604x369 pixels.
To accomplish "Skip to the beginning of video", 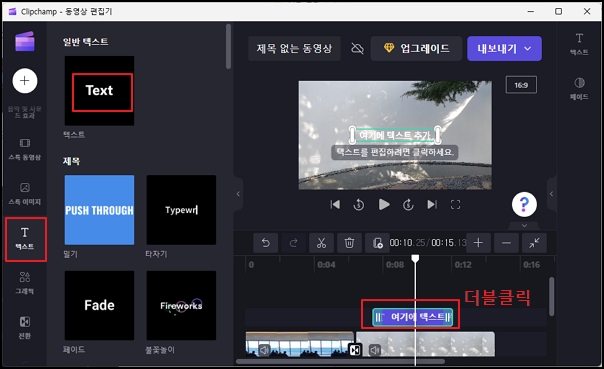I will coord(335,205).
